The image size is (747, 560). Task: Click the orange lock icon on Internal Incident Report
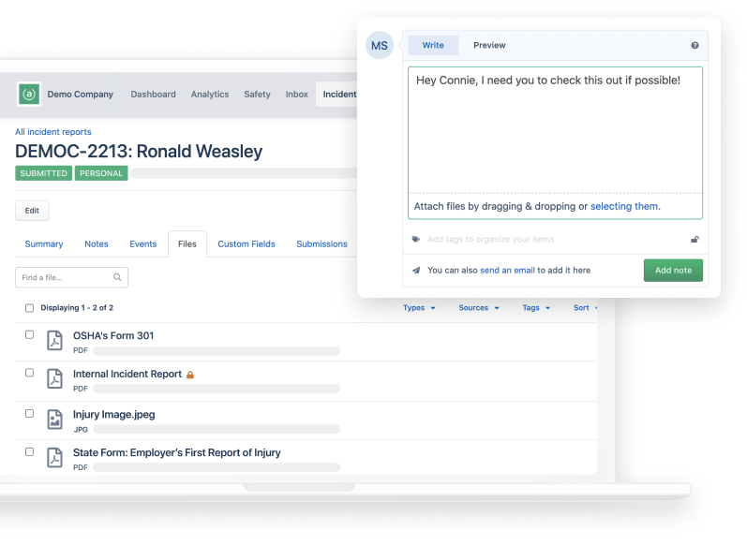click(x=190, y=375)
